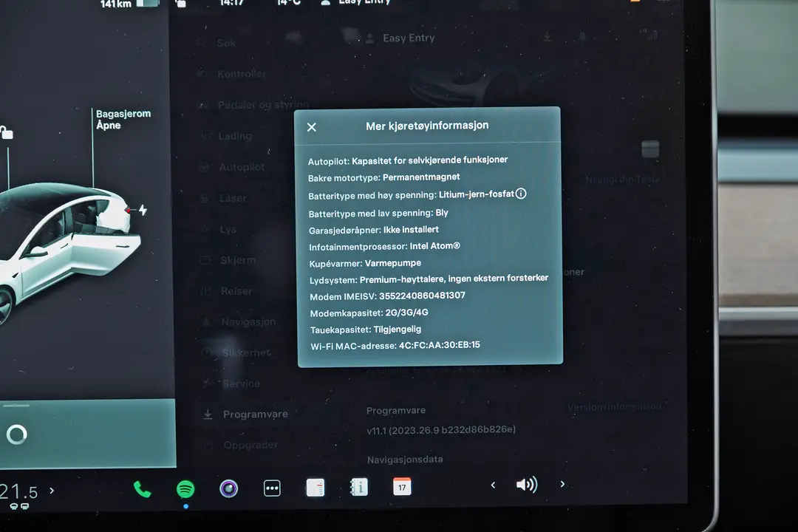This screenshot has width=798, height=532.
Task: Tap the charge port lightning icon
Action: click(143, 210)
